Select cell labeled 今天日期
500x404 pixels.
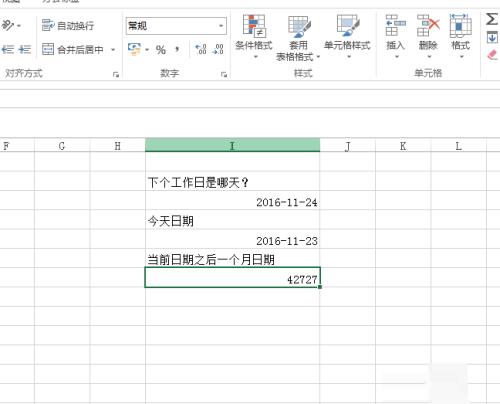[x=232, y=220]
